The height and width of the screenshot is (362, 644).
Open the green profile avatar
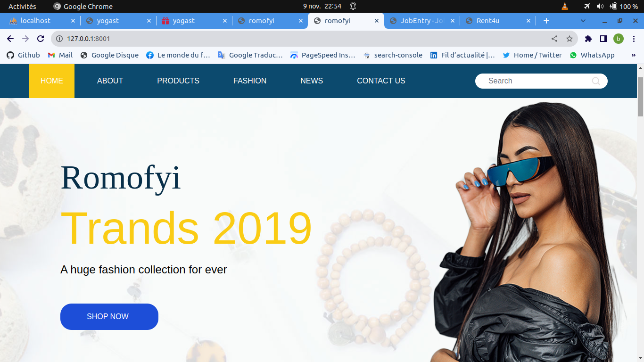pyautogui.click(x=619, y=39)
